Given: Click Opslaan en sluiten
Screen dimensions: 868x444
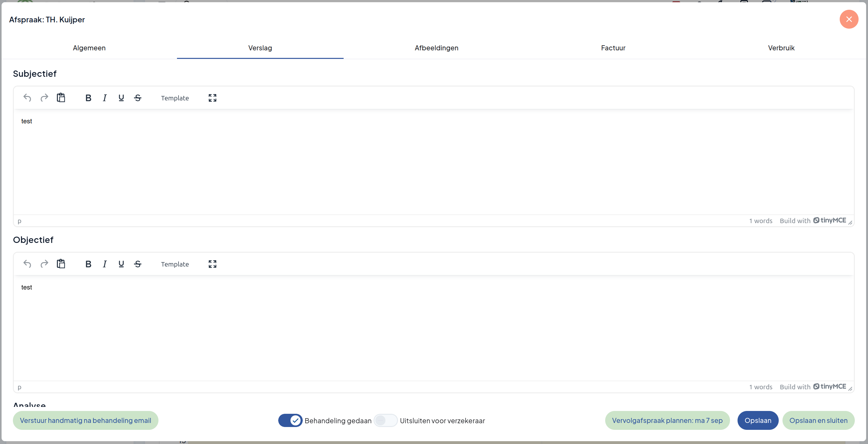Looking at the screenshot, I should 818,420.
